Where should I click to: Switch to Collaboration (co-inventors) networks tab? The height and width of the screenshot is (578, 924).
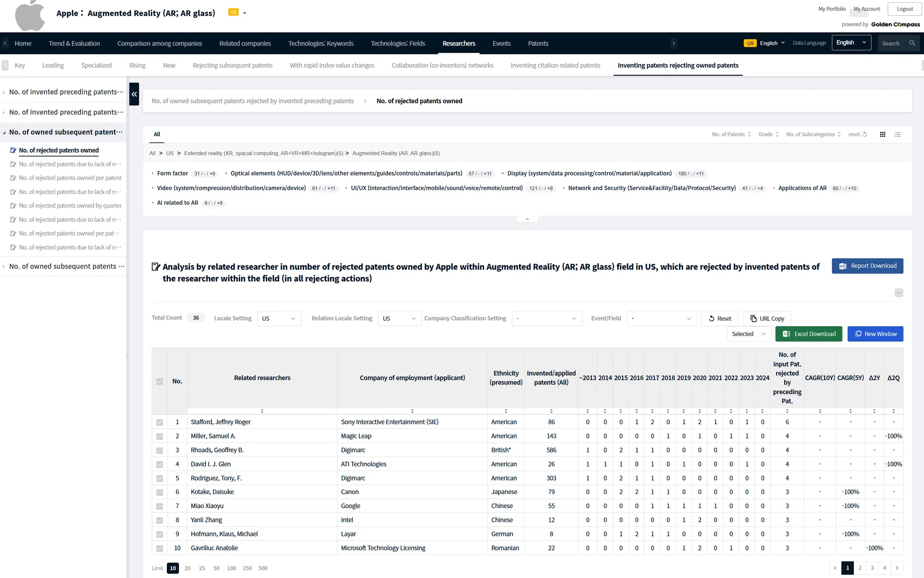point(442,65)
